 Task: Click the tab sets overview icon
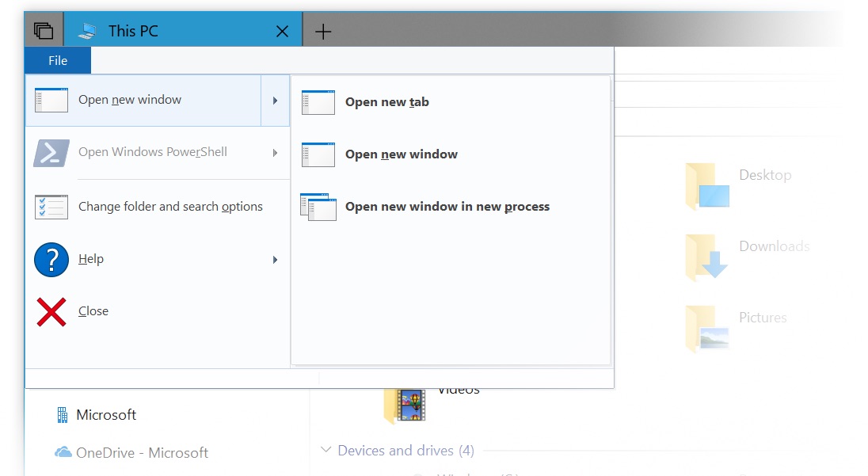click(44, 30)
